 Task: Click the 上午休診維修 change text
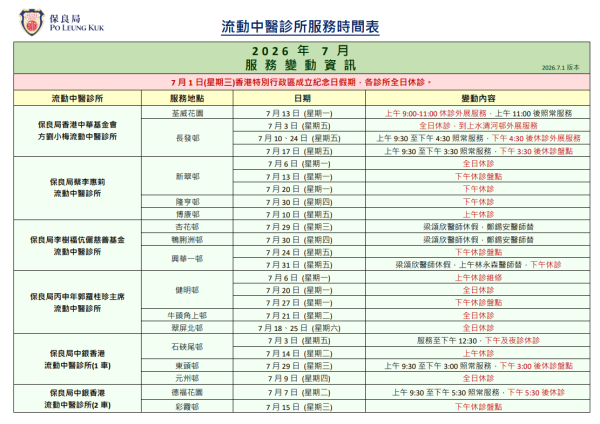[478, 277]
